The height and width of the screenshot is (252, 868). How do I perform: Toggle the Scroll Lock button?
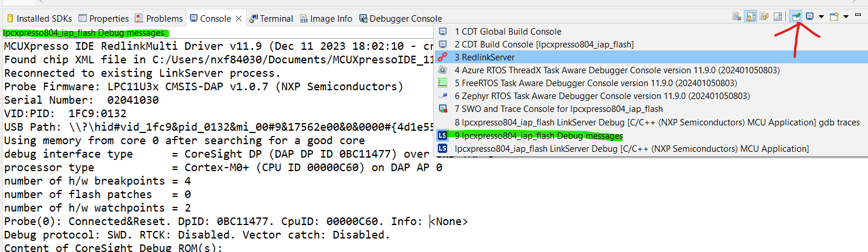tap(750, 17)
